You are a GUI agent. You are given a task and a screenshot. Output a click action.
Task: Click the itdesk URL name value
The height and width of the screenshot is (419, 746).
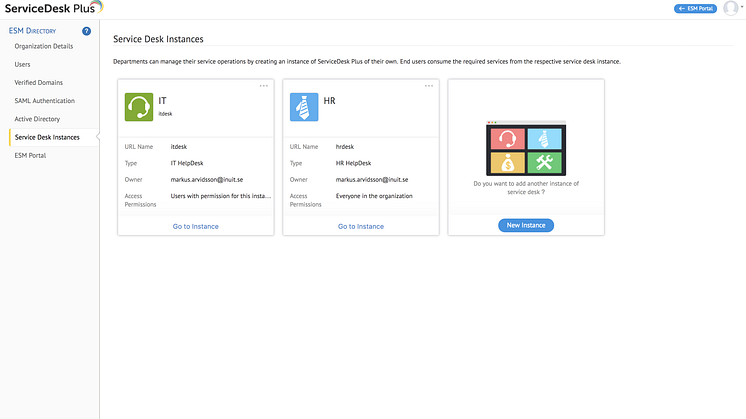pyautogui.click(x=179, y=146)
